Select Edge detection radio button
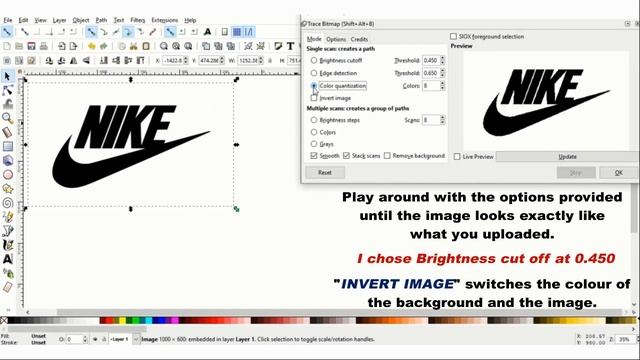Screen dimensions: 640x360 pos(313,73)
